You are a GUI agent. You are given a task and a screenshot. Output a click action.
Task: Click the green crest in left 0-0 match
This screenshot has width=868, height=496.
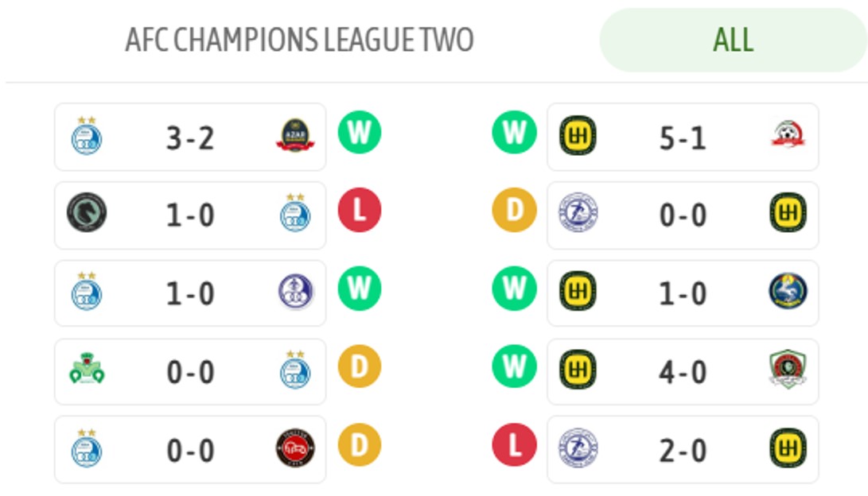[x=87, y=370]
